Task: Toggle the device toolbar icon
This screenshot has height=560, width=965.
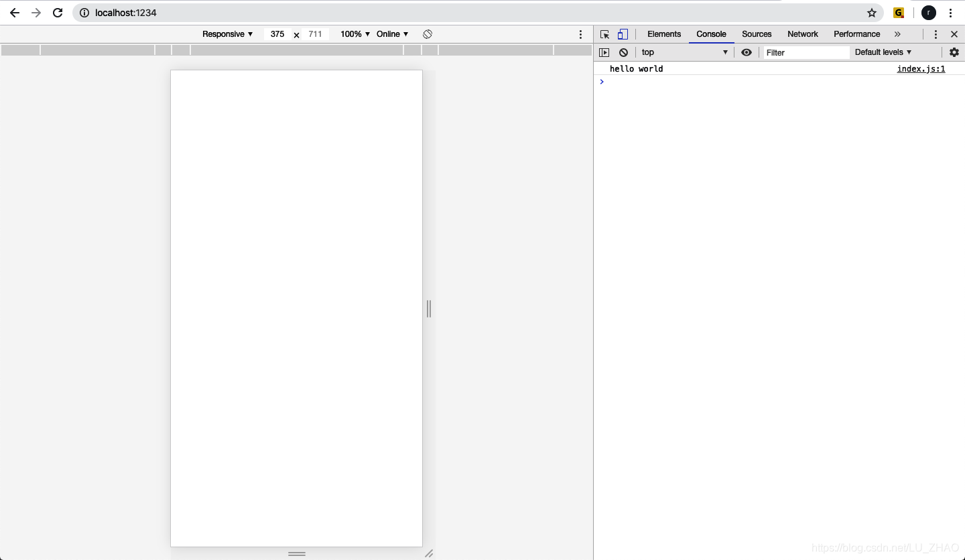Action: tap(623, 34)
